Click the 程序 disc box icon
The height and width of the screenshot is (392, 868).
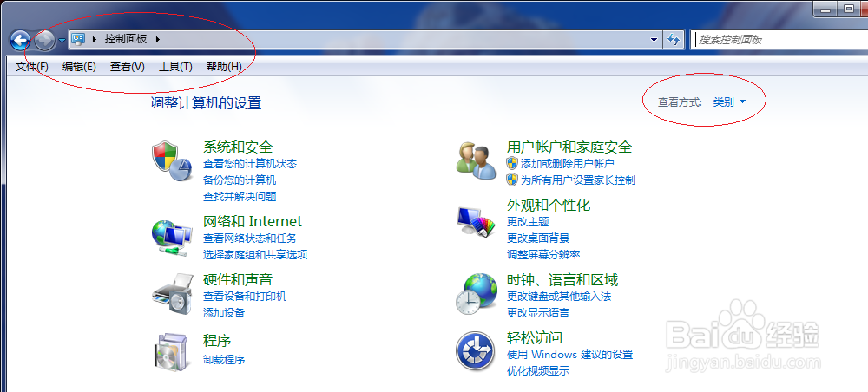coord(170,352)
